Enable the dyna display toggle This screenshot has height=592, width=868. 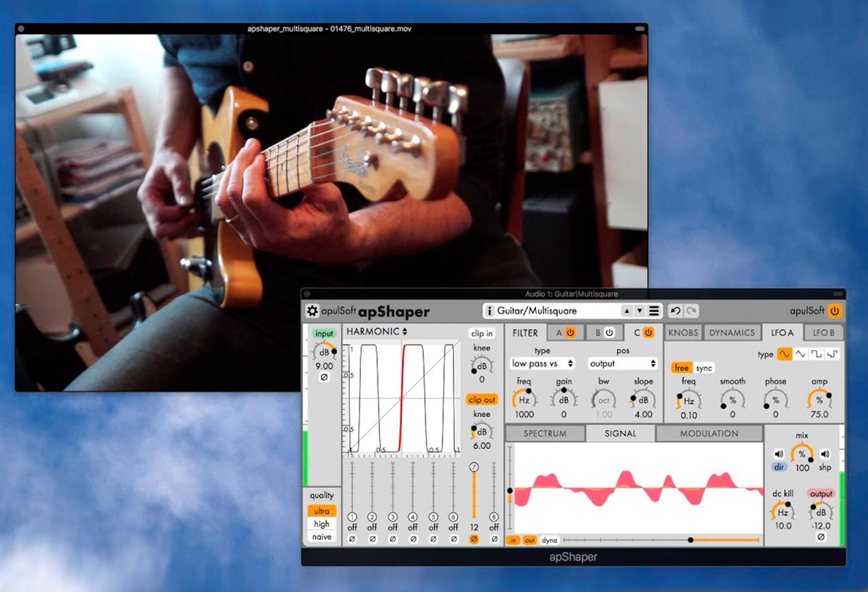click(x=550, y=540)
